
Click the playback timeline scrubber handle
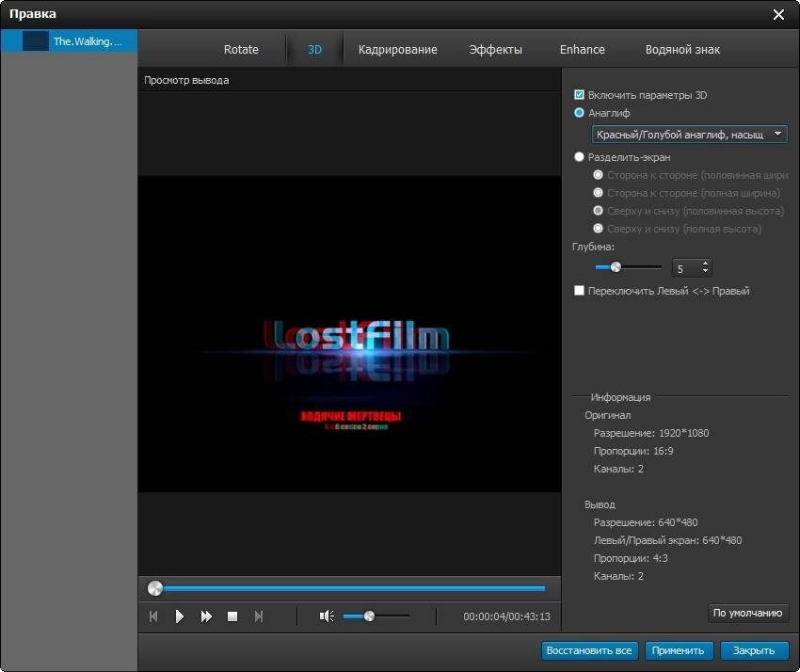155,588
